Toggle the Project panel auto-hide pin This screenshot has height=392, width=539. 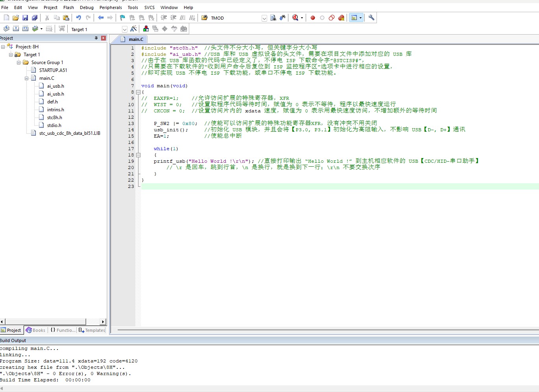coord(96,38)
